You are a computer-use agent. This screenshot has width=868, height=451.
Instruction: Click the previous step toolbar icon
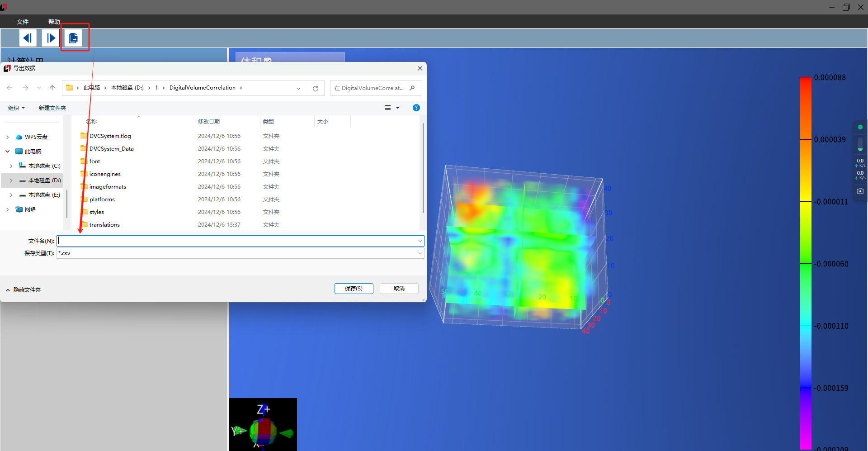28,38
